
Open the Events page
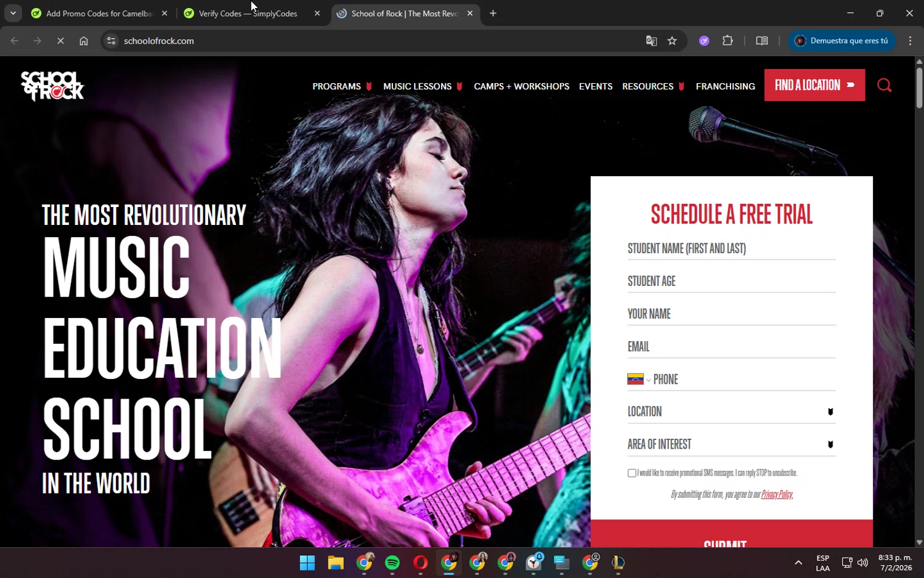point(596,86)
